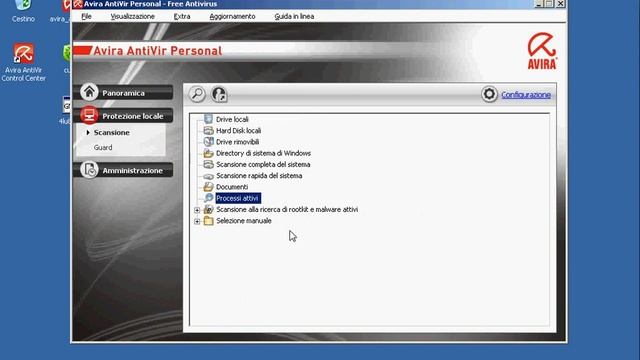Image resolution: width=640 pixels, height=360 pixels.
Task: Open the File menu
Action: [86, 16]
